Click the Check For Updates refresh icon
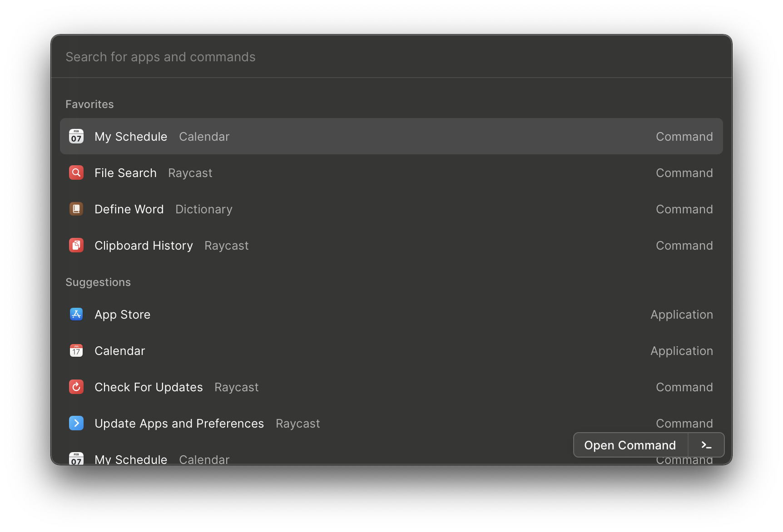Screen dimensions: 783x532 point(76,387)
